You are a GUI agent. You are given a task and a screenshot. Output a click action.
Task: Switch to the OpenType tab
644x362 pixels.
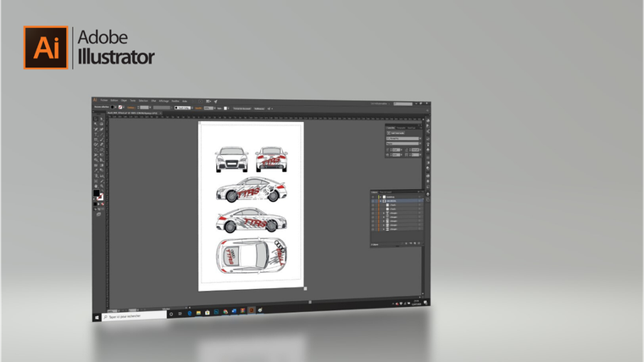[411, 128]
